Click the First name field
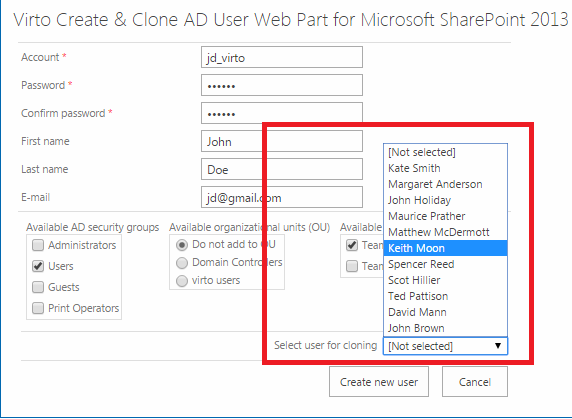Image resolution: width=572 pixels, height=419 pixels. (x=282, y=141)
